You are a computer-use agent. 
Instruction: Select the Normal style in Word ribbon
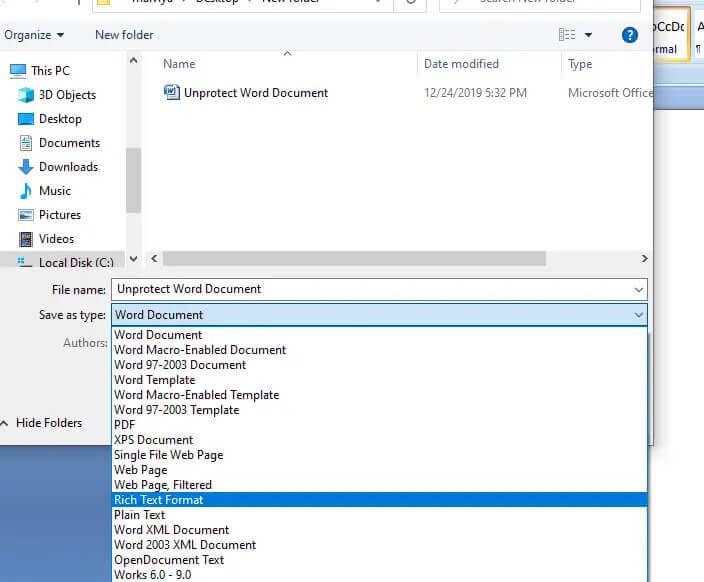670,35
